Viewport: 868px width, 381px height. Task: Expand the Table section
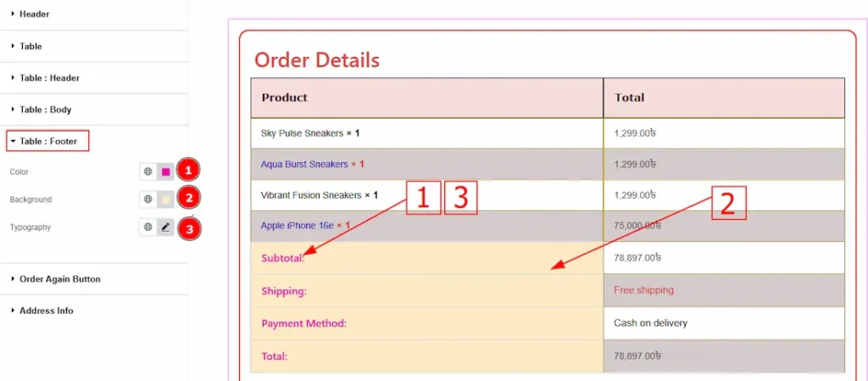pos(31,46)
